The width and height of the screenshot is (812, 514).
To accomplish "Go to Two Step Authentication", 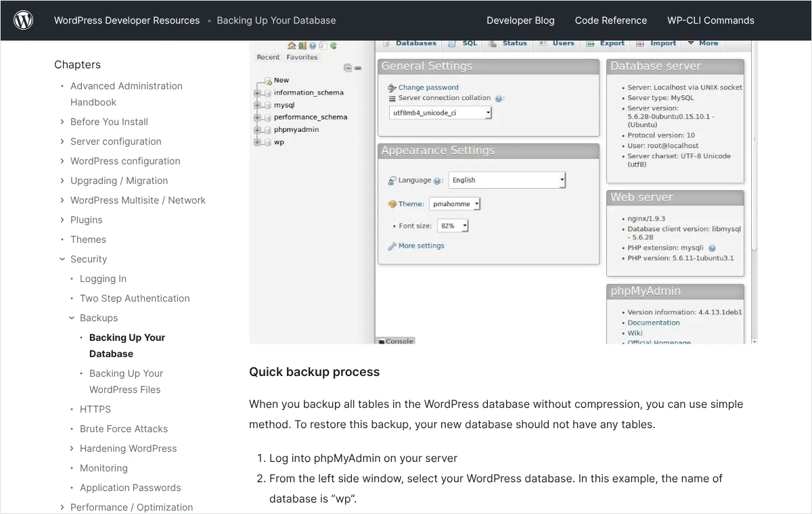I will tap(135, 298).
